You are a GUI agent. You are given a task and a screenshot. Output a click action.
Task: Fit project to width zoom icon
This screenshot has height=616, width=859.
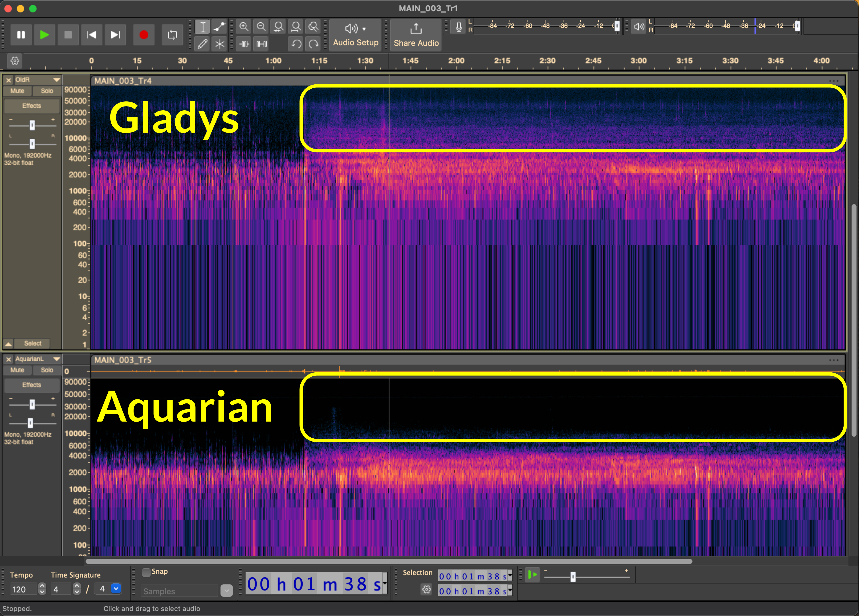click(296, 27)
